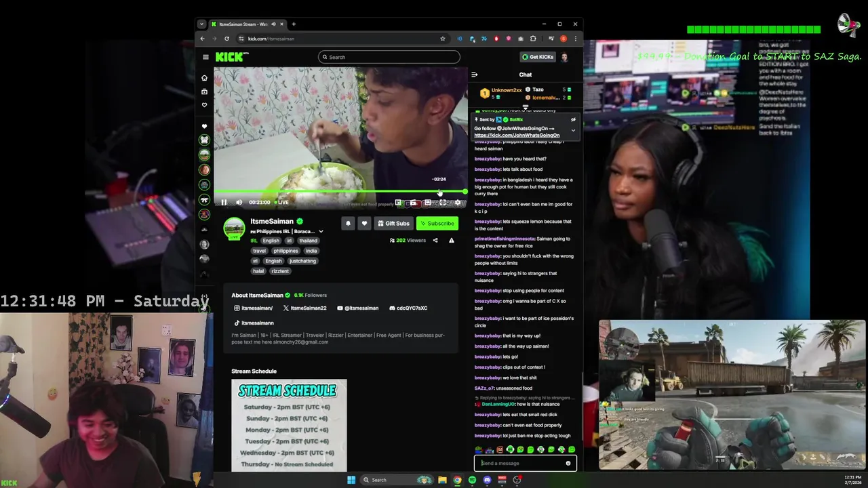Reload the browser page

click(226, 39)
